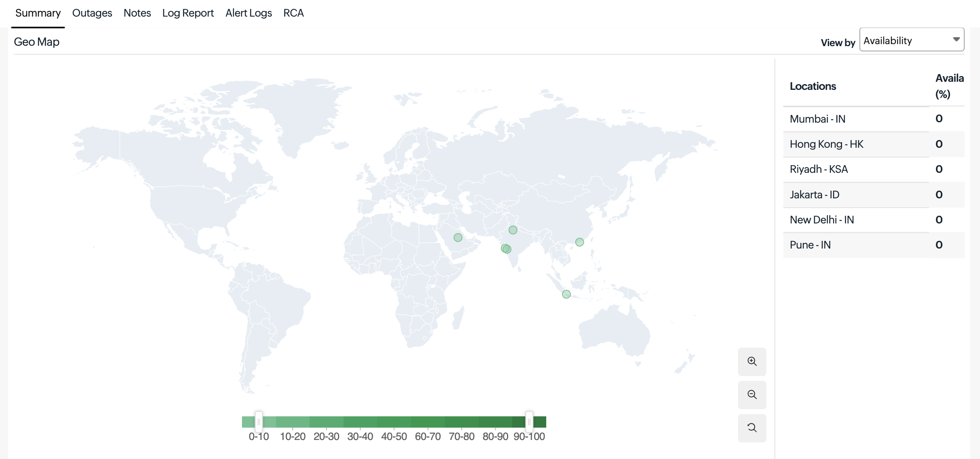980x459 pixels.
Task: Click the Jakarta marker on the map
Action: tap(566, 294)
